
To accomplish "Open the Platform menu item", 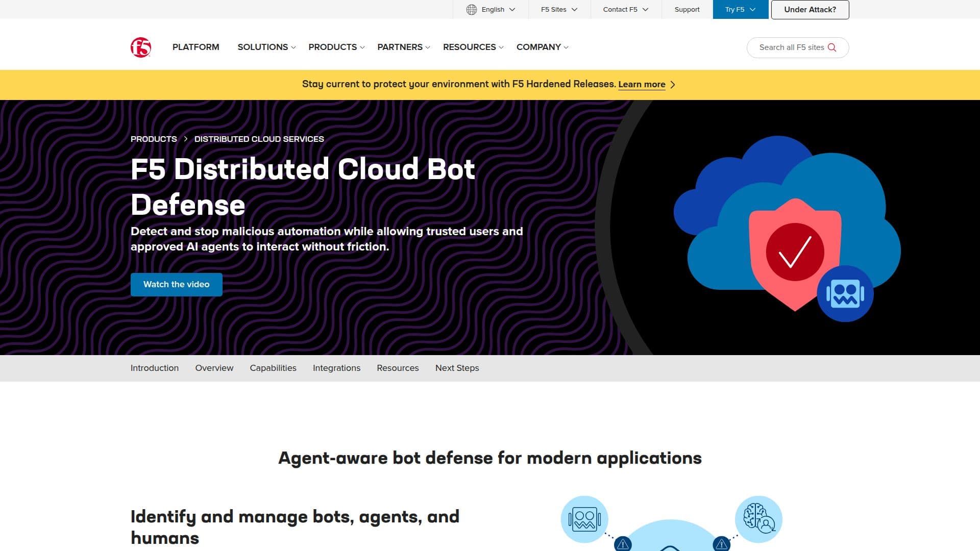I will click(x=195, y=47).
